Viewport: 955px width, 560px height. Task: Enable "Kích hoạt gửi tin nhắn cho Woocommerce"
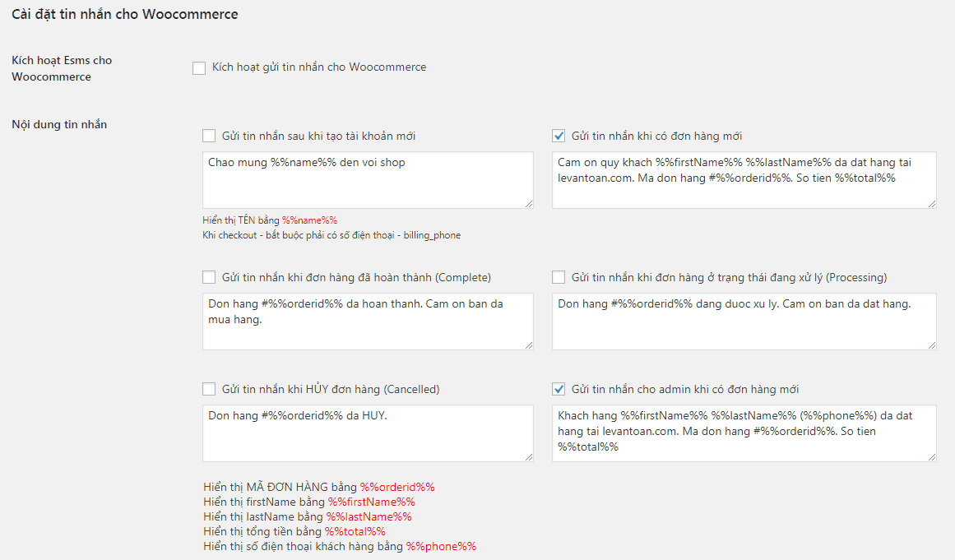point(198,68)
